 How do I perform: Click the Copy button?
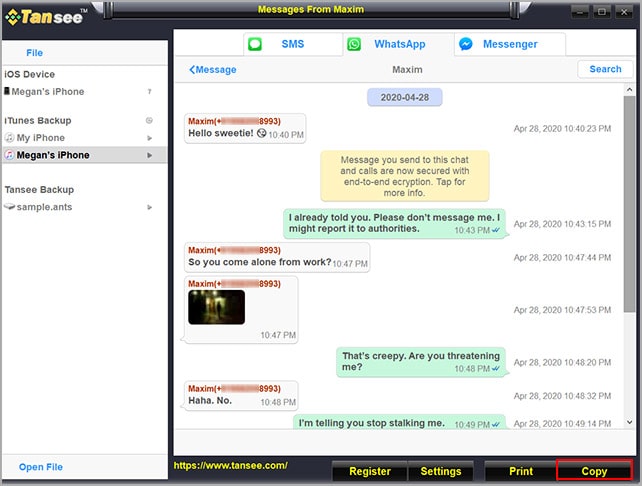click(594, 471)
